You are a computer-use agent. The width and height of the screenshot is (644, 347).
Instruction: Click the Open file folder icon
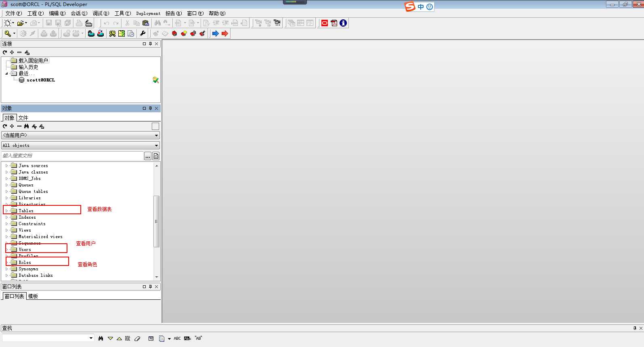click(21, 23)
